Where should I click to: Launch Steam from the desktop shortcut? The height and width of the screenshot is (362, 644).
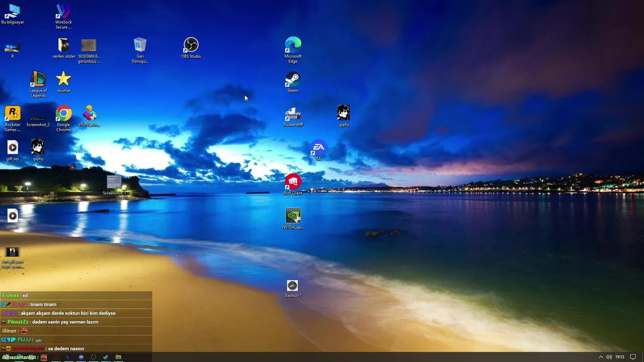click(293, 82)
